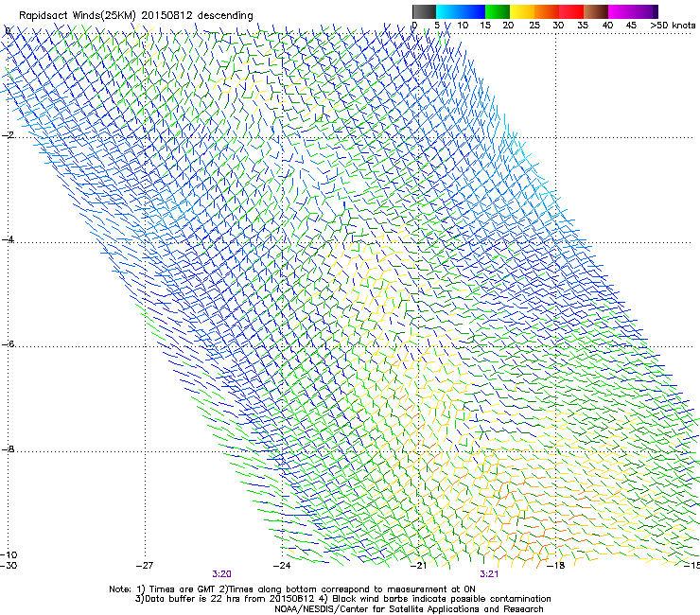Click the "-27" longitude axis label
The image size is (700, 615).
tap(145, 566)
